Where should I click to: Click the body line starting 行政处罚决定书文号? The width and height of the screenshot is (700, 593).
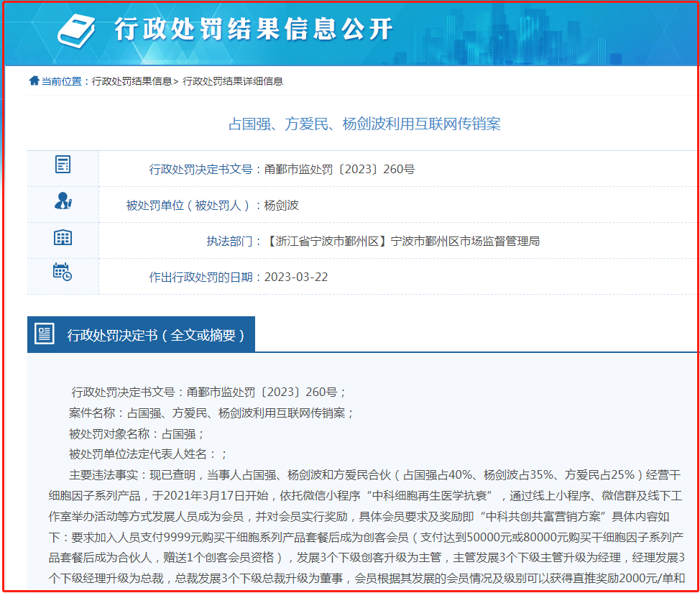[208, 392]
